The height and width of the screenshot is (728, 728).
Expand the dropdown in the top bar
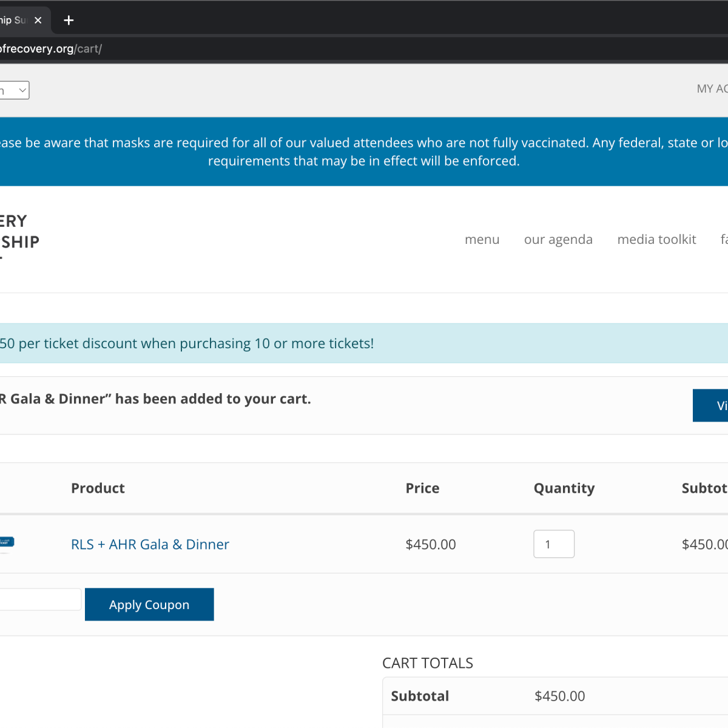coord(15,90)
